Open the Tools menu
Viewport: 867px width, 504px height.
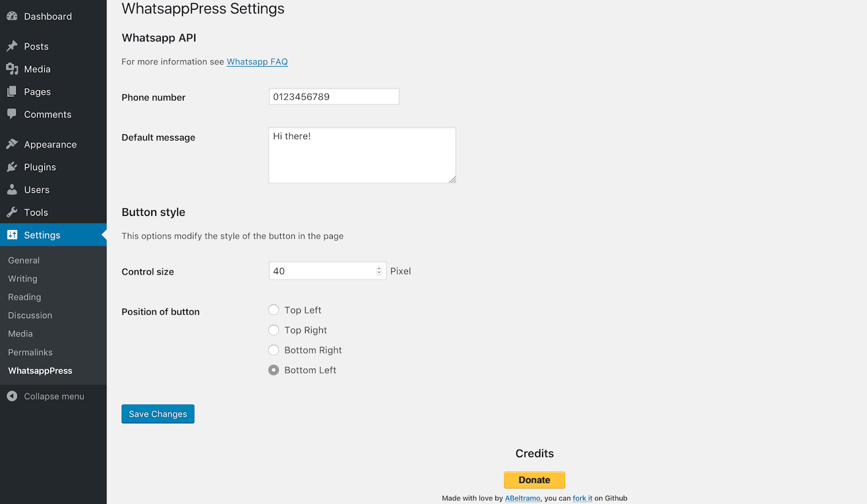53,212
